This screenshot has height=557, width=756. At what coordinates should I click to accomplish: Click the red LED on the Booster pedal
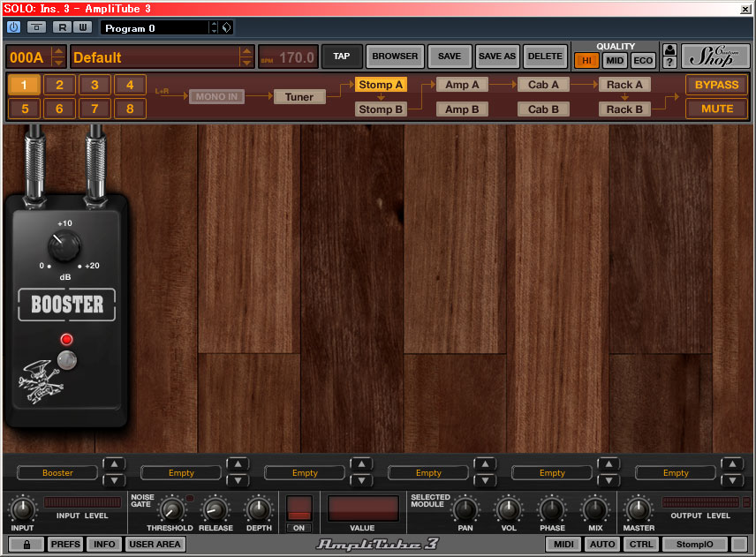click(66, 339)
